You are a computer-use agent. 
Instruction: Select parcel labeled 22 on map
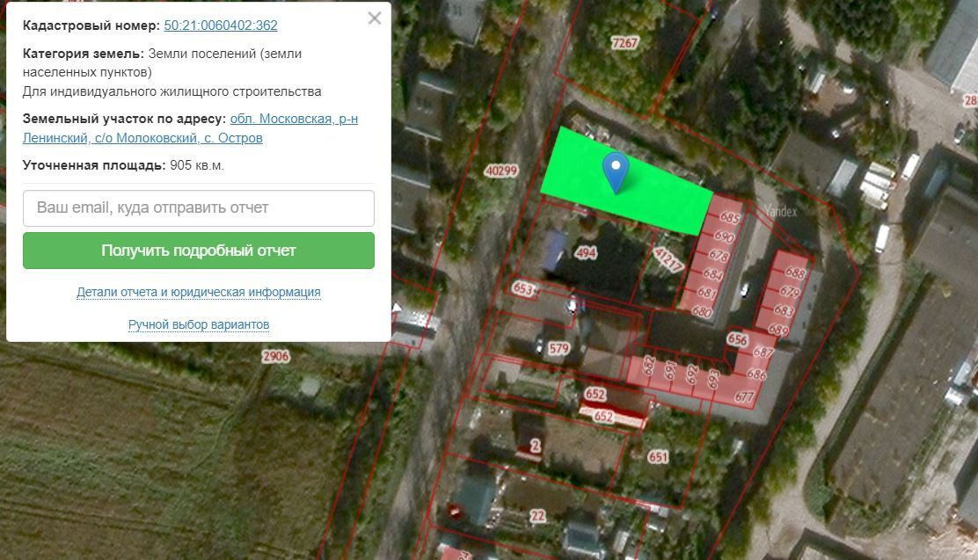tap(537, 516)
